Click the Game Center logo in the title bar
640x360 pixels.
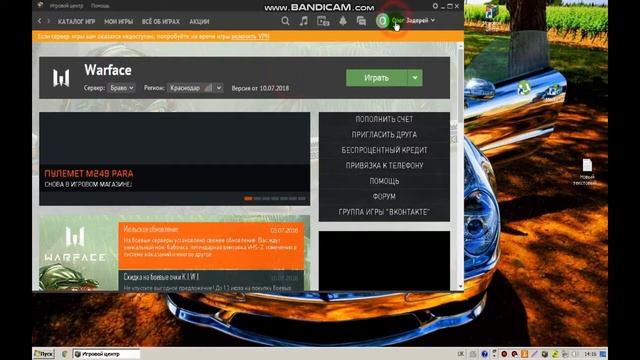(x=40, y=5)
